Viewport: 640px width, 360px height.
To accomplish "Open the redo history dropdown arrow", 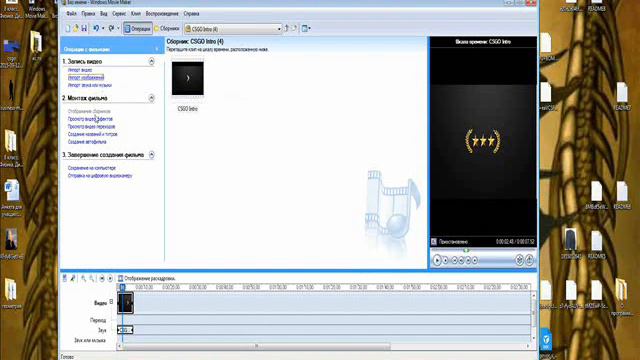I will [118, 29].
